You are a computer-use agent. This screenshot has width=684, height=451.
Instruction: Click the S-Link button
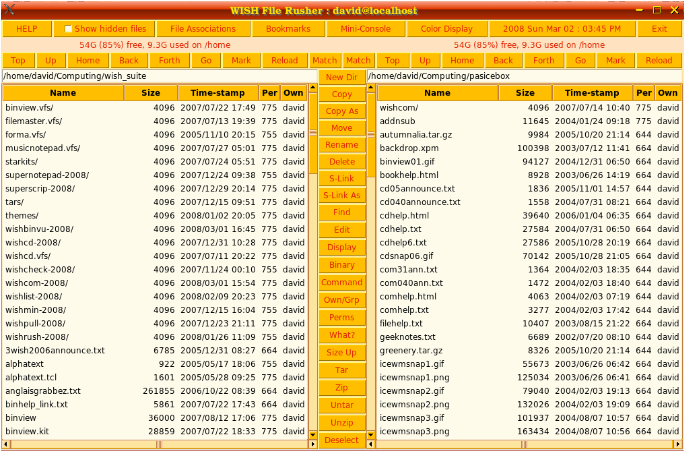342,178
